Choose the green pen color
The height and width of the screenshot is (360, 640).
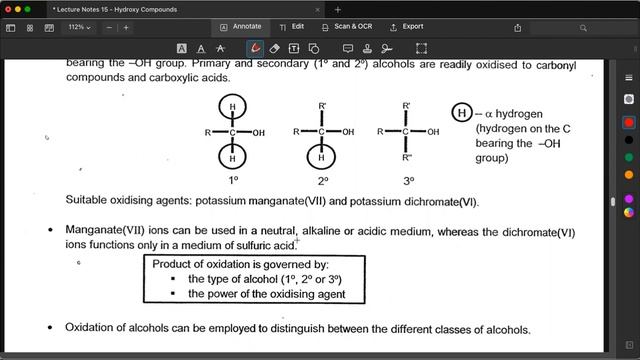(629, 157)
